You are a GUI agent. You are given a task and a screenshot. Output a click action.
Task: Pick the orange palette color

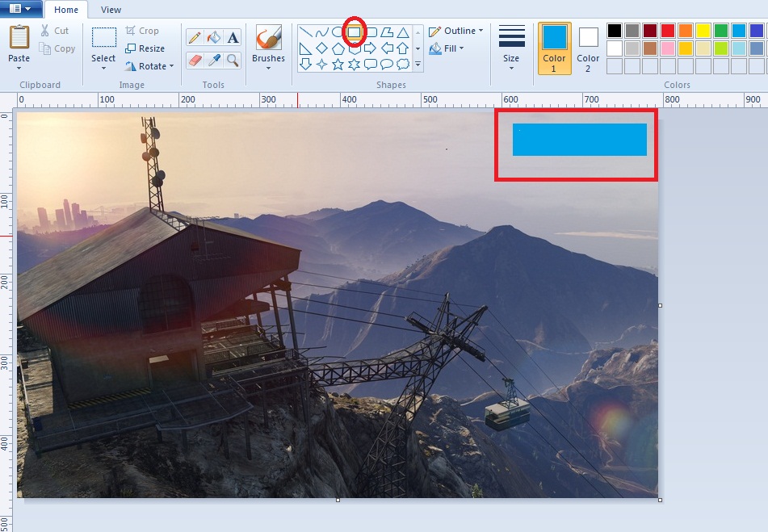(686, 31)
